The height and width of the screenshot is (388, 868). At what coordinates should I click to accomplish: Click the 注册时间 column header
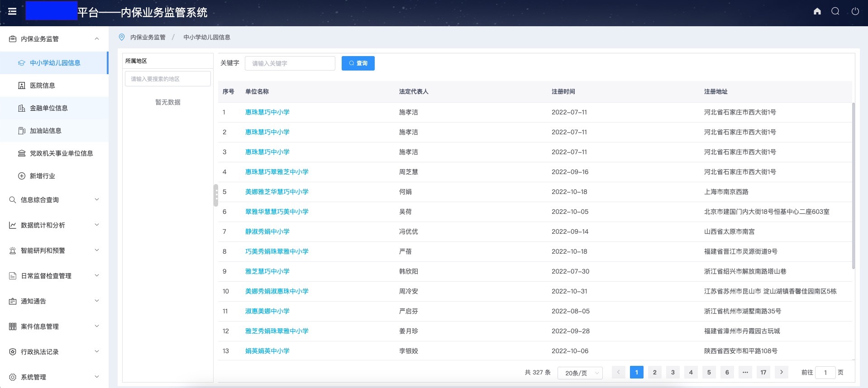point(563,91)
